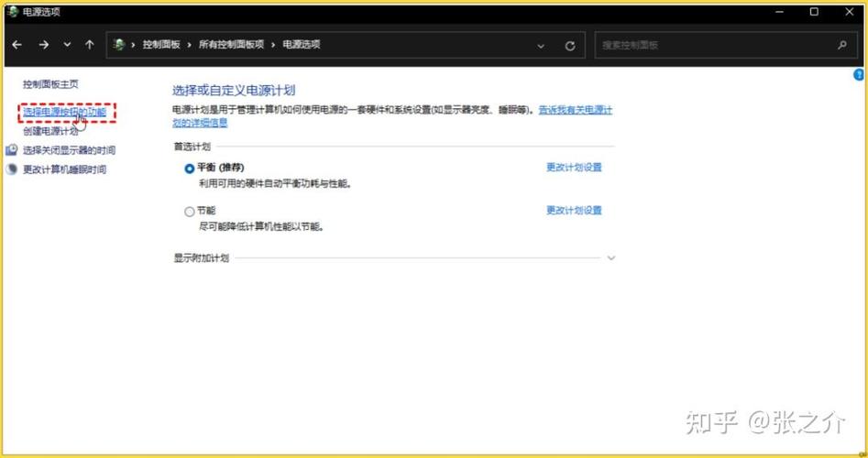Click the chevron before 所有控制面板项 in breadcrumb
868x458 pixels.
click(x=190, y=45)
